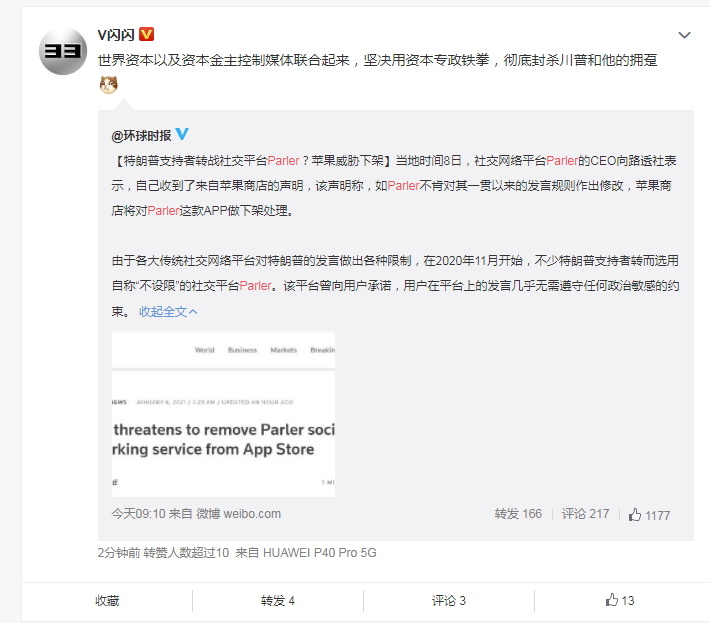Click Parler link before 这款APP
The image size is (710, 623).
click(x=163, y=211)
